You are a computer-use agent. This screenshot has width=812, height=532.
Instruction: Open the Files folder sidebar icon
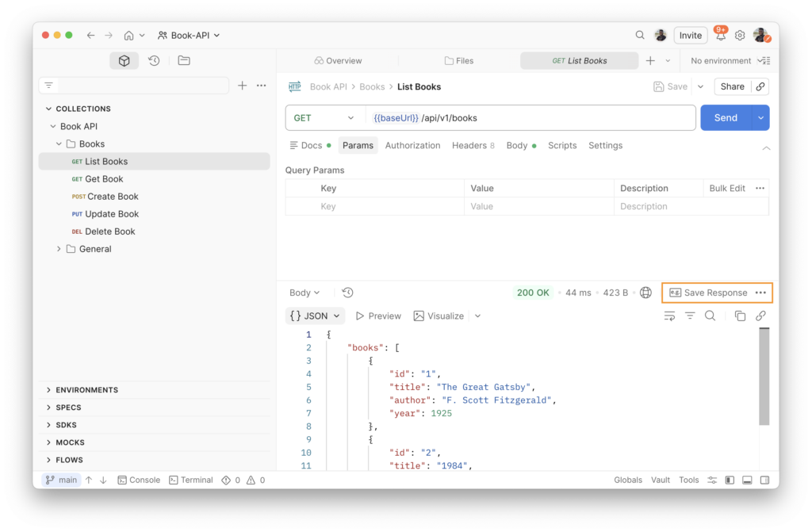coord(184,60)
